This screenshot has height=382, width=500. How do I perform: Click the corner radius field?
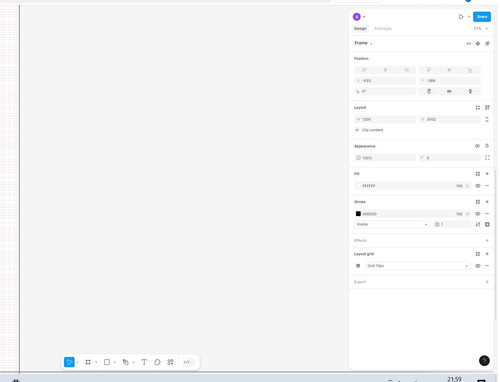[449, 158]
